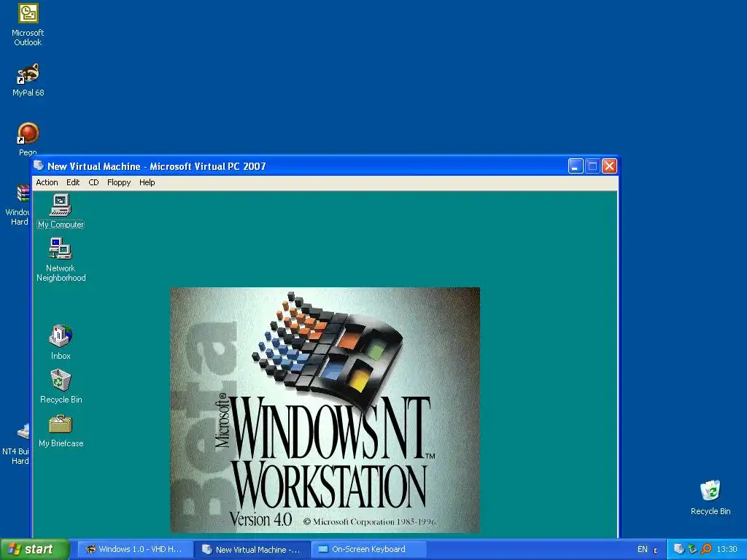Switch to On-Screen Keyboard taskbar button
Screen dimensions: 747x560
[x=369, y=549]
